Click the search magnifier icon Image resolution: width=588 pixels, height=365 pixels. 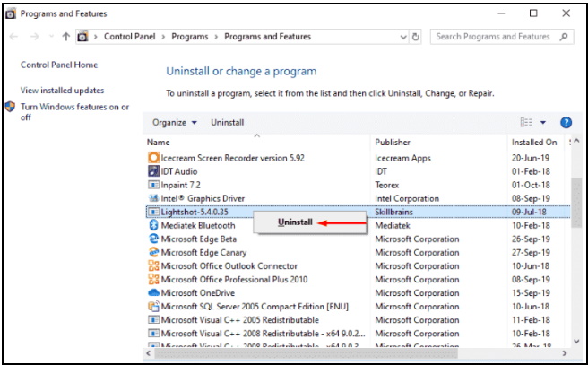click(563, 37)
